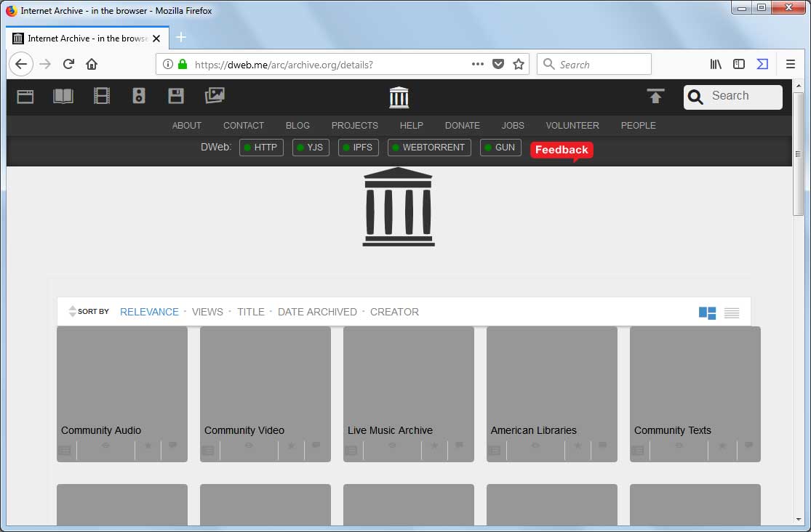The height and width of the screenshot is (532, 811).
Task: Toggle the IPFS DWeb transport
Action: 359,148
